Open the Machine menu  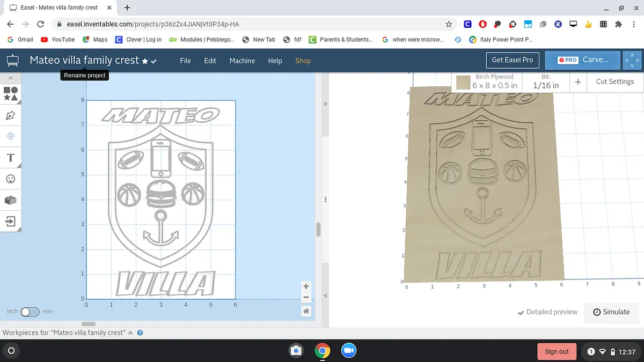pos(242,61)
